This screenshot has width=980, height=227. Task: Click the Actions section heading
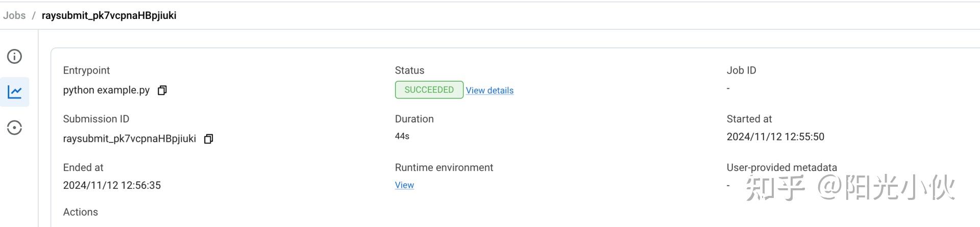pos(80,212)
